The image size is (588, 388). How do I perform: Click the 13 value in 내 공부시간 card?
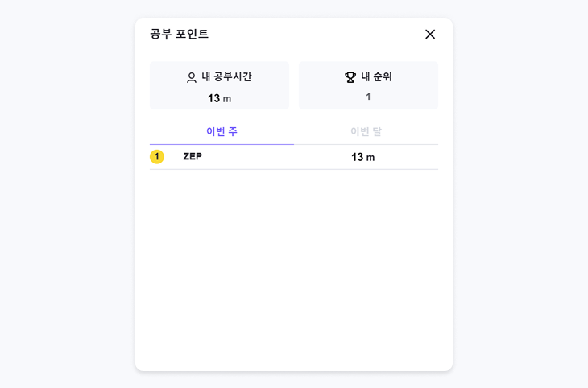[213, 98]
